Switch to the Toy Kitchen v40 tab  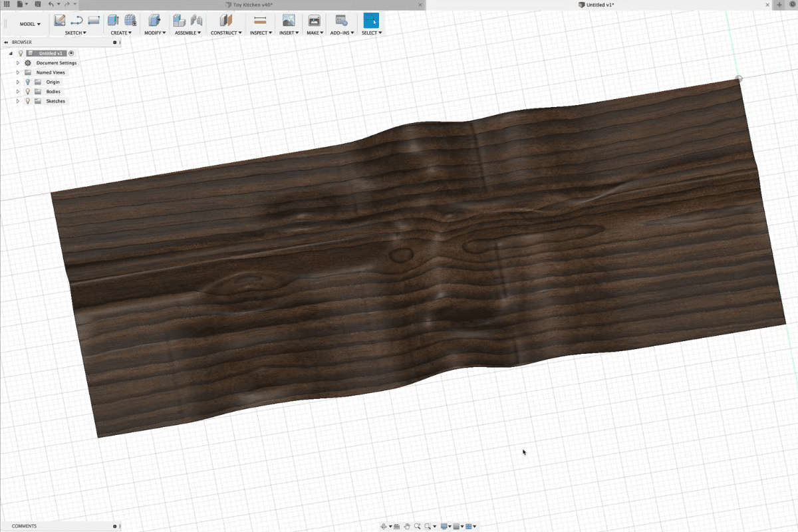(253, 5)
